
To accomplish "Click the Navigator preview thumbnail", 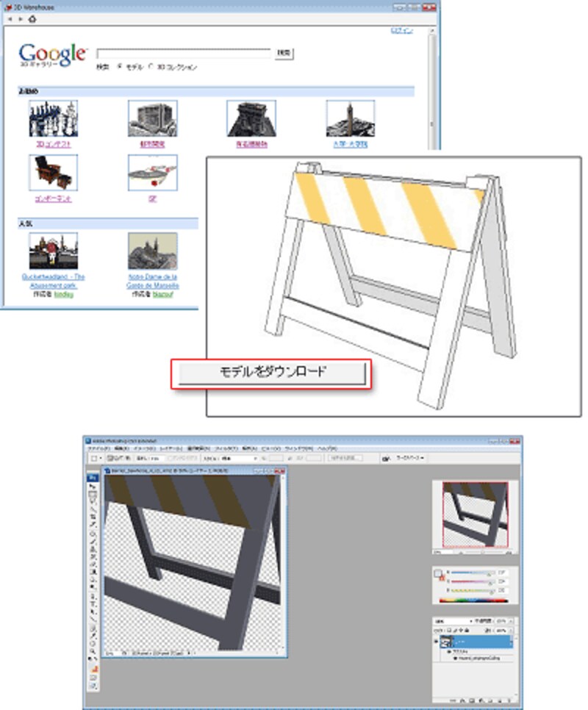I will click(475, 514).
